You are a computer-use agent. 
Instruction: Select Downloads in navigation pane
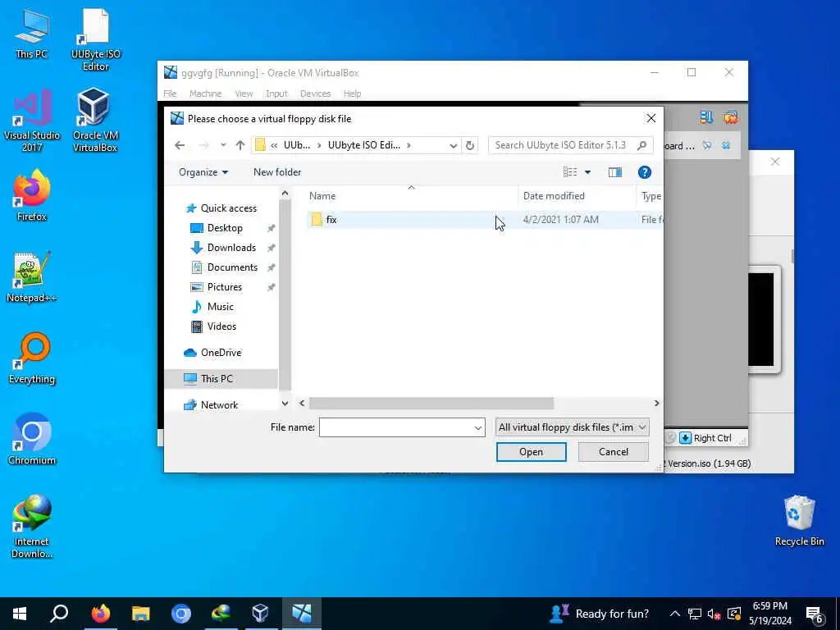(231, 248)
